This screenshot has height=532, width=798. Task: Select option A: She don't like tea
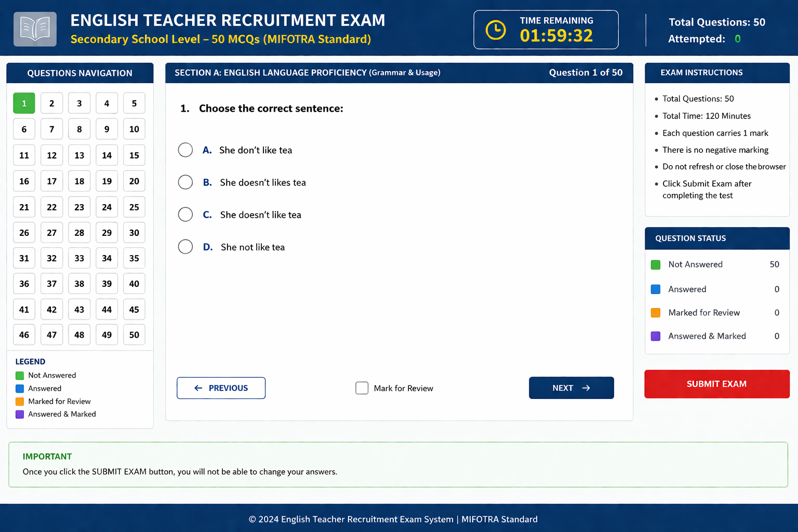pyautogui.click(x=185, y=150)
